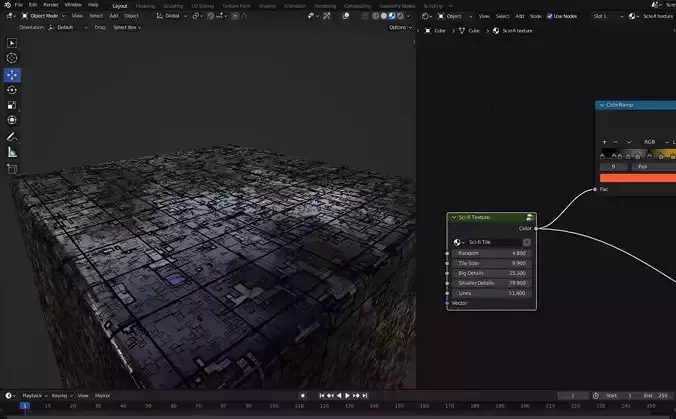The width and height of the screenshot is (676, 419).
Task: Click the ColorRamp gradient bar
Action: 638,154
